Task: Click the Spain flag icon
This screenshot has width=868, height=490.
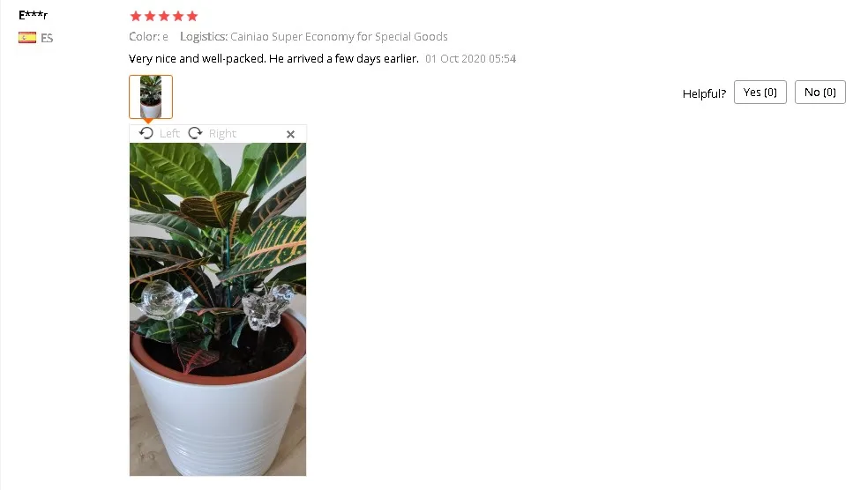Action: click(x=27, y=38)
